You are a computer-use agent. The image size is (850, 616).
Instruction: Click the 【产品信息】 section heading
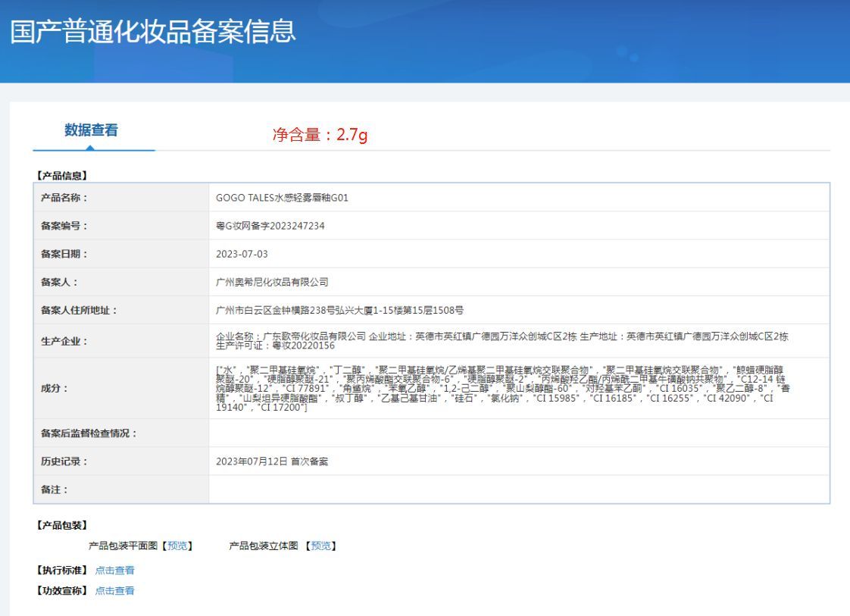coord(62,175)
